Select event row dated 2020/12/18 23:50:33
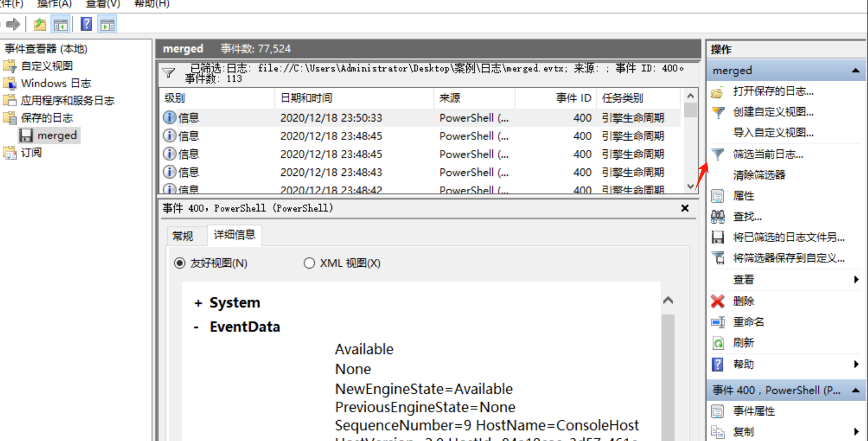Screen dimensions: 868x441 [420, 118]
